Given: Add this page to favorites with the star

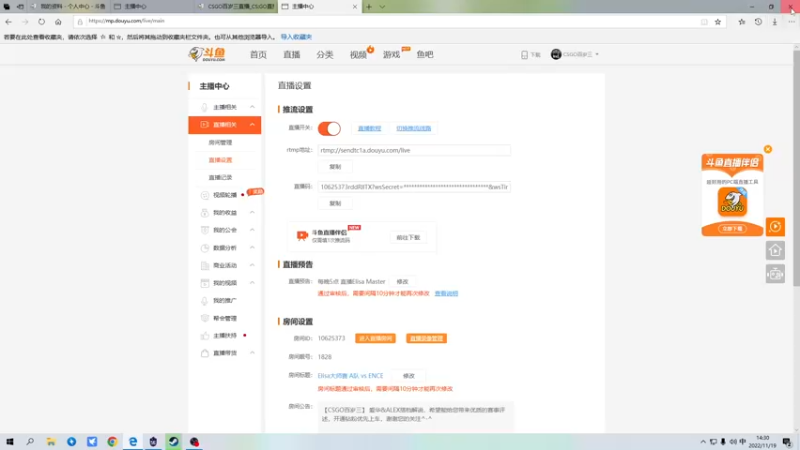Looking at the screenshot, I should [718, 21].
